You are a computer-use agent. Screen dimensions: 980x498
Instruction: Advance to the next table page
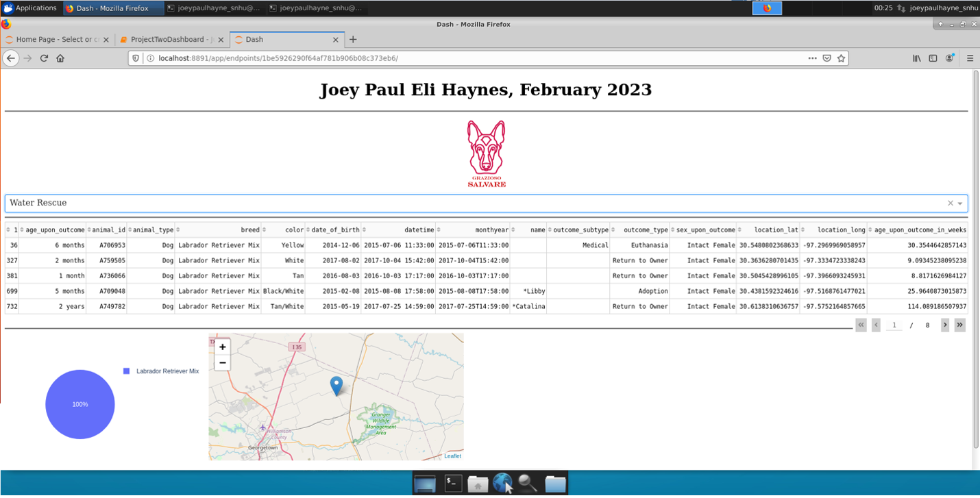click(x=945, y=325)
